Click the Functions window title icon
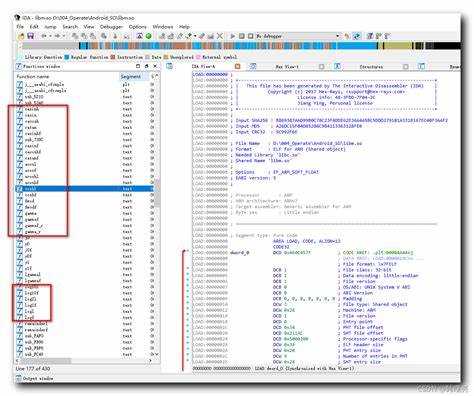 (19, 66)
